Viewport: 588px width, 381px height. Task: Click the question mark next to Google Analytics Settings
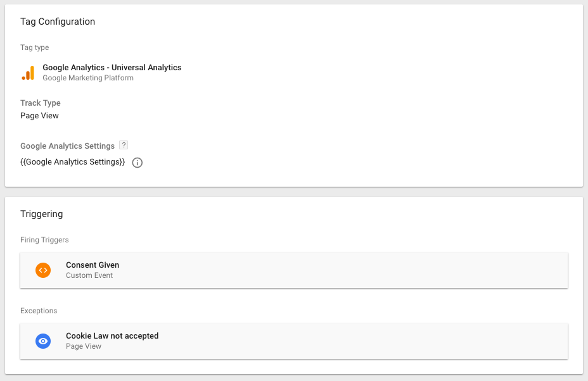pyautogui.click(x=123, y=145)
